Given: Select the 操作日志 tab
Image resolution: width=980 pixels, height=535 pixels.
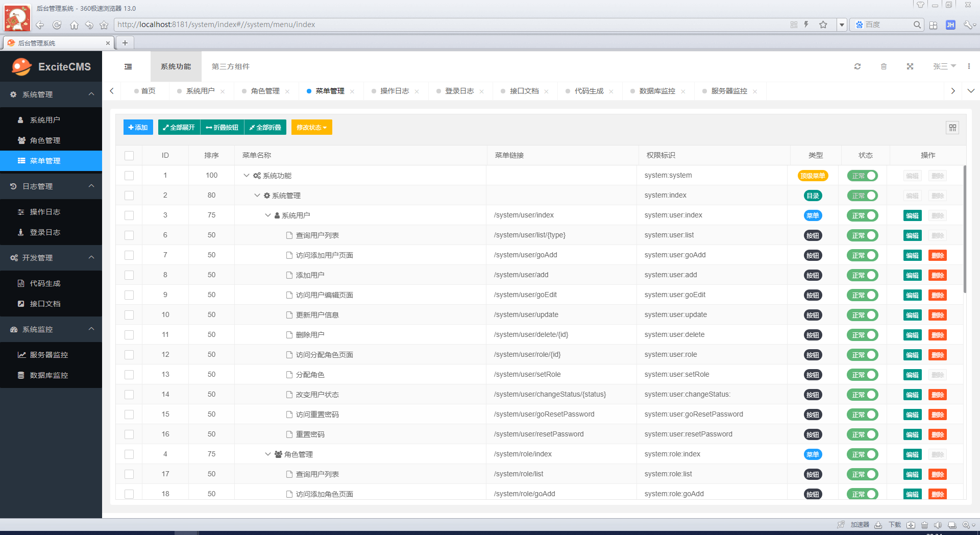Looking at the screenshot, I should pyautogui.click(x=394, y=91).
